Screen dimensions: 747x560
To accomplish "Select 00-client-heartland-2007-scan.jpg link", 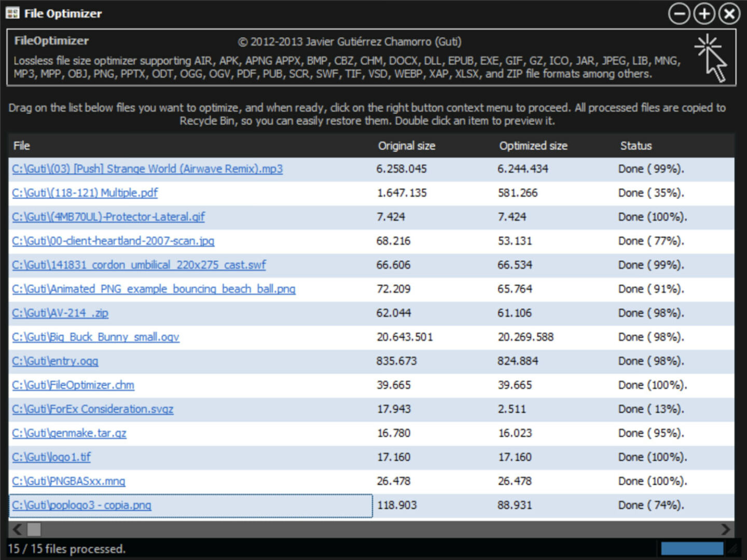I will (113, 241).
